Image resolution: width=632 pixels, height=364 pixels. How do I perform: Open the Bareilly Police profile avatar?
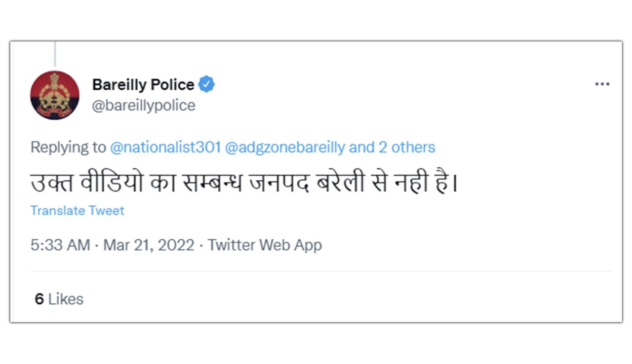point(55,95)
